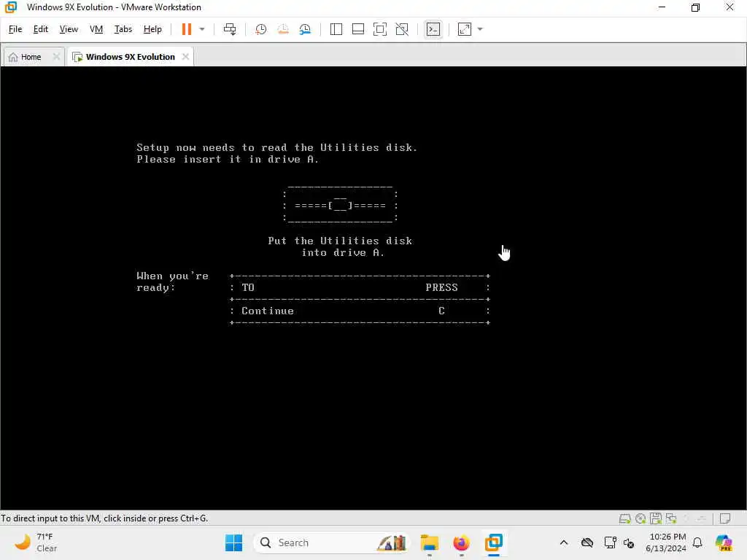Open the VM menu
This screenshot has width=747, height=560.
pos(96,29)
